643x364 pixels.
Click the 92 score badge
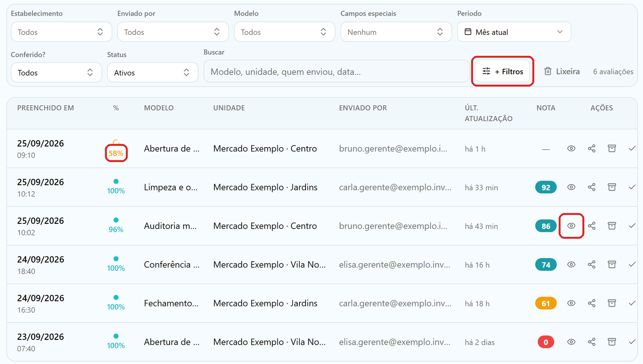tap(546, 188)
